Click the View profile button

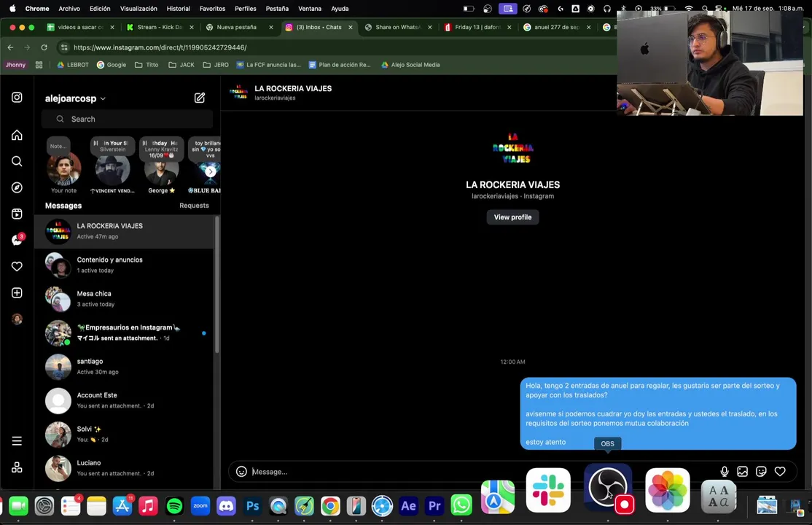tap(512, 217)
